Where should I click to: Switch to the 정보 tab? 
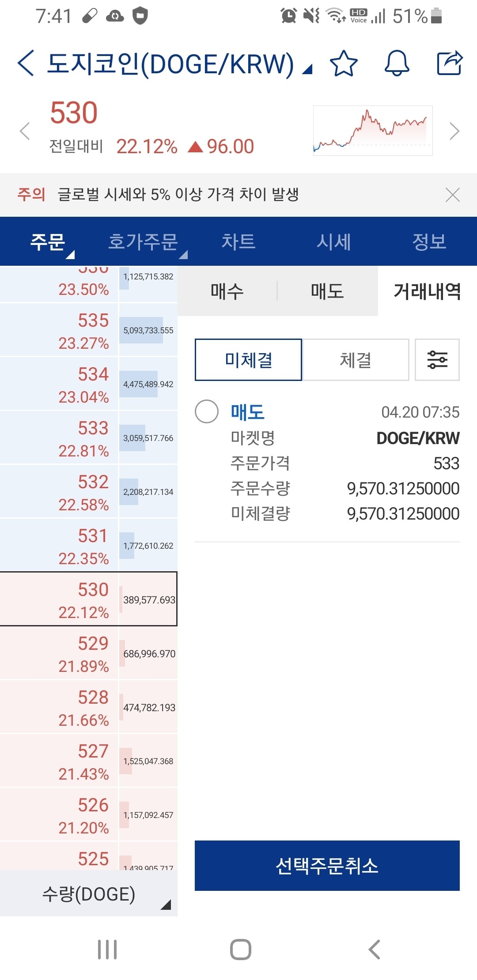point(429,241)
